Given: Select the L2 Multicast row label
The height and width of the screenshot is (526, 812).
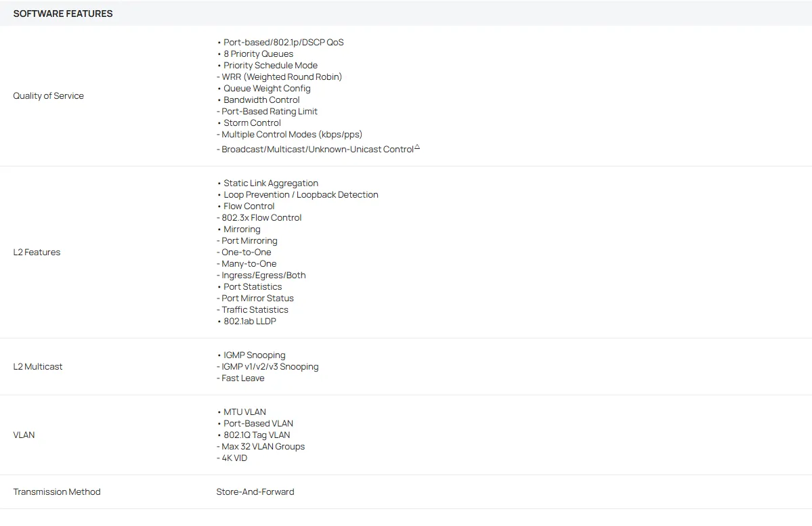Looking at the screenshot, I should tap(38, 367).
